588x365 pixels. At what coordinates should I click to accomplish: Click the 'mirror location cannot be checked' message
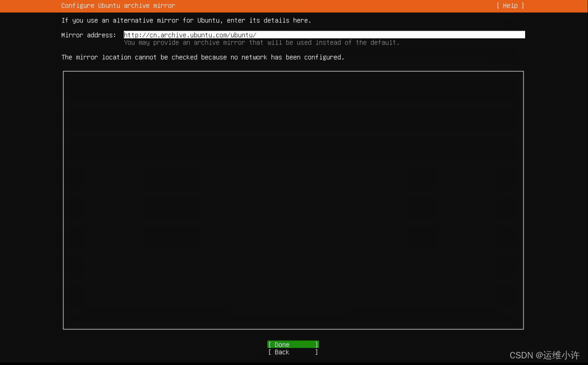(x=202, y=57)
